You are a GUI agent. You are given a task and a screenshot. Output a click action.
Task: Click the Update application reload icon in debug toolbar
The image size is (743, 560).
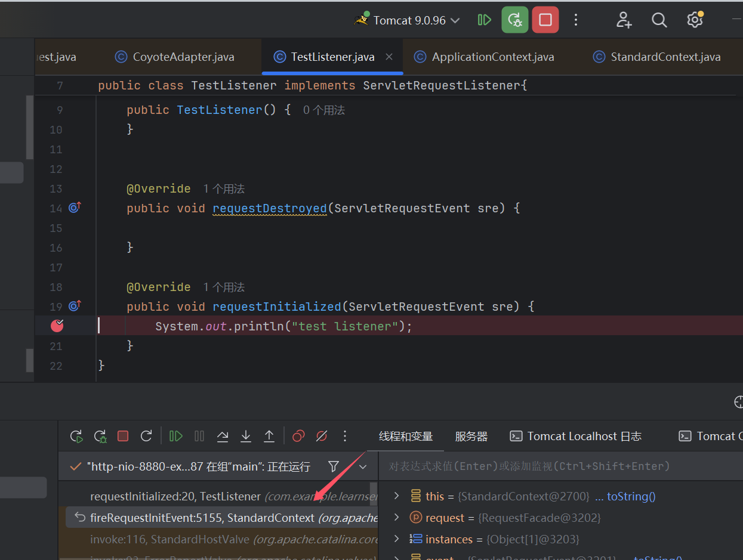[x=146, y=436]
